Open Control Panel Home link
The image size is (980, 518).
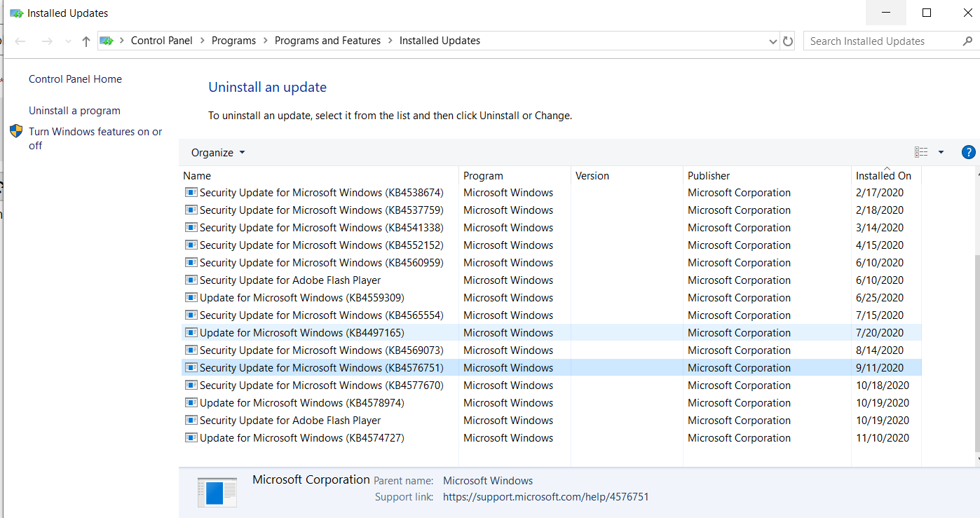pyautogui.click(x=75, y=79)
